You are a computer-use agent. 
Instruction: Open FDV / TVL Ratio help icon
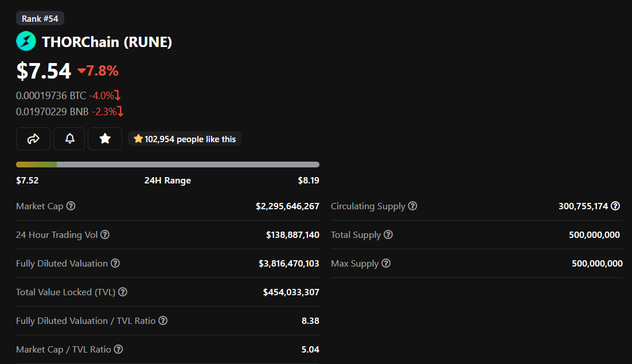(x=163, y=320)
